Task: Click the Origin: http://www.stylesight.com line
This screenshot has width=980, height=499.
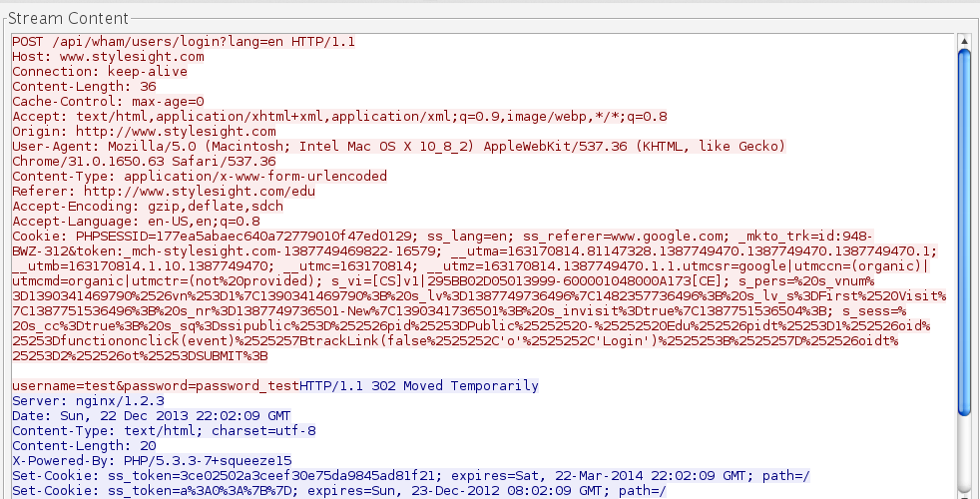Action: point(144,132)
